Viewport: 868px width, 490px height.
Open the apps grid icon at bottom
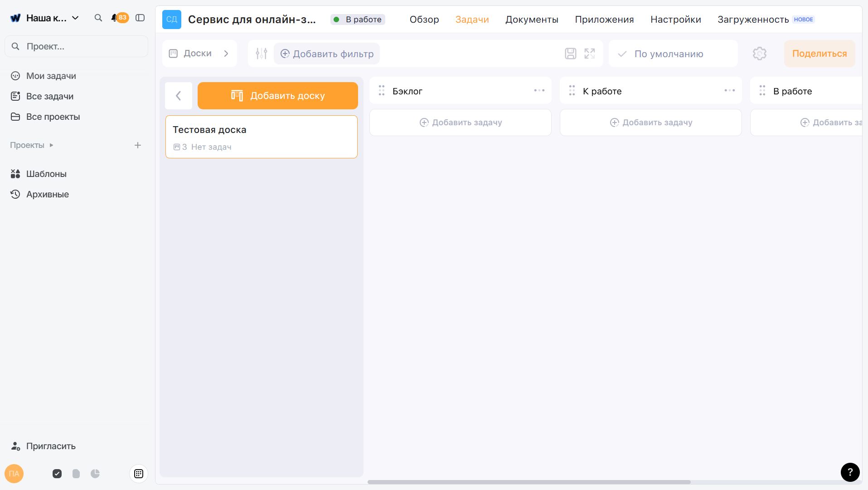pyautogui.click(x=139, y=474)
